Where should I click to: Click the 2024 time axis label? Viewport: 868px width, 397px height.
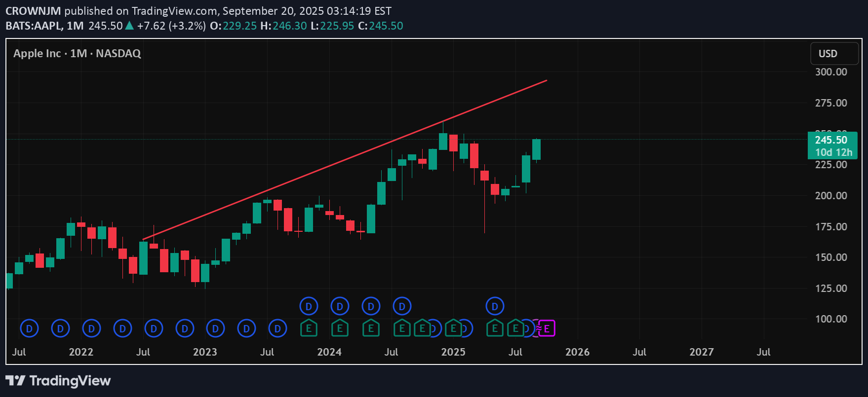click(329, 352)
